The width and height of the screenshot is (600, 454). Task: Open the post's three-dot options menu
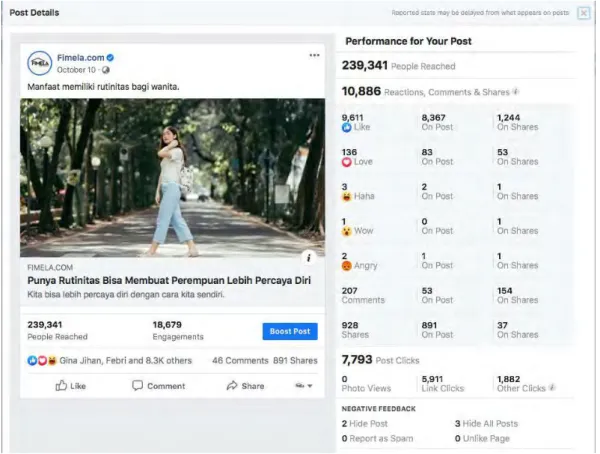pyautogui.click(x=314, y=56)
